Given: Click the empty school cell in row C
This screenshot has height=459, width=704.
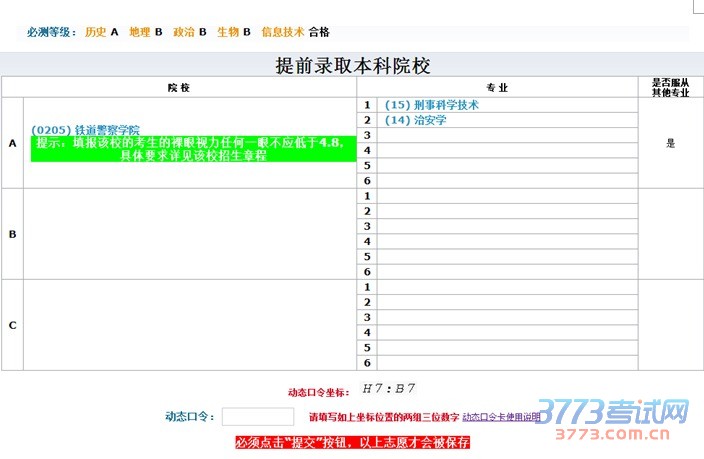Looking at the screenshot, I should coord(189,325).
